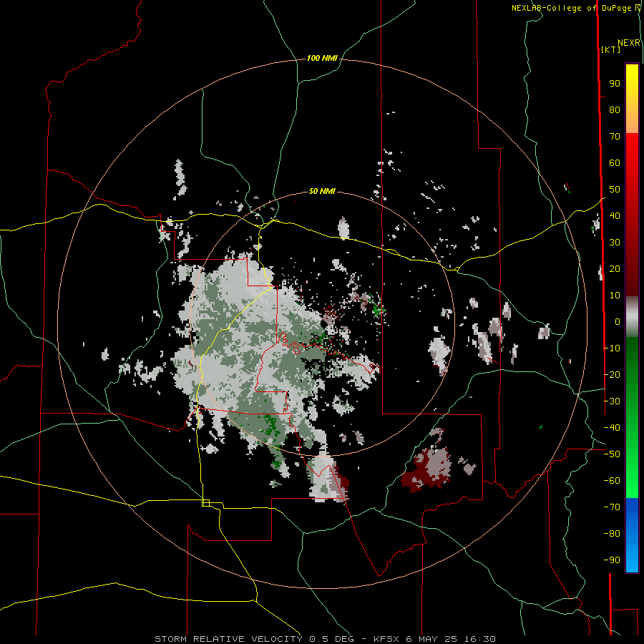This screenshot has width=644, height=644.
Task: Pick the red band of the color scale
Action: pos(632,215)
